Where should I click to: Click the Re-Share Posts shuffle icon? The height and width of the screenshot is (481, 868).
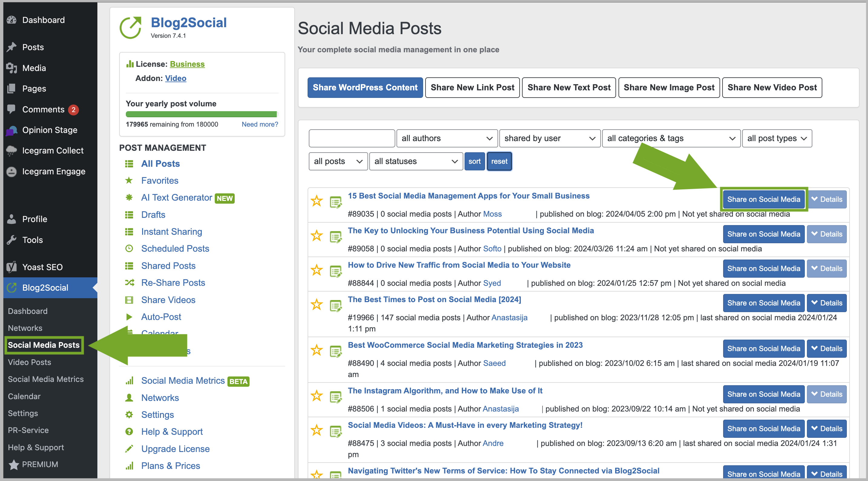point(129,282)
